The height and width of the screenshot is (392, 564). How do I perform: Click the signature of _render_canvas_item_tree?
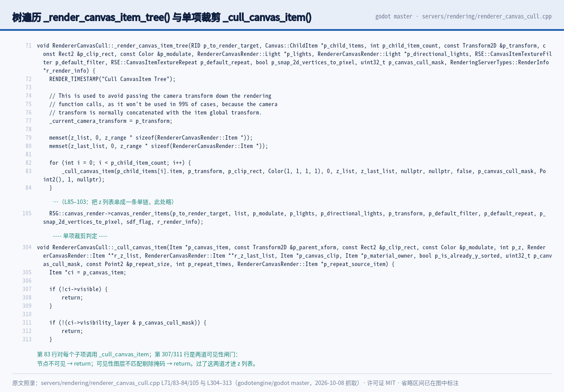click(294, 58)
